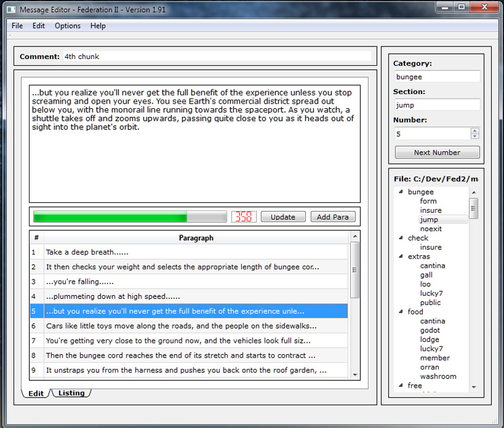Image resolution: width=504 pixels, height=428 pixels.
Task: Select the member tree item
Action: coord(435,358)
